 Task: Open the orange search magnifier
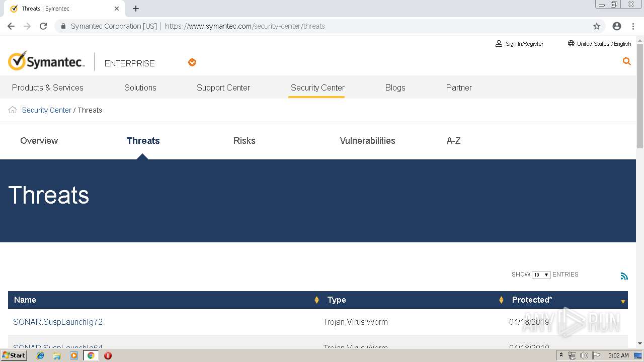626,61
